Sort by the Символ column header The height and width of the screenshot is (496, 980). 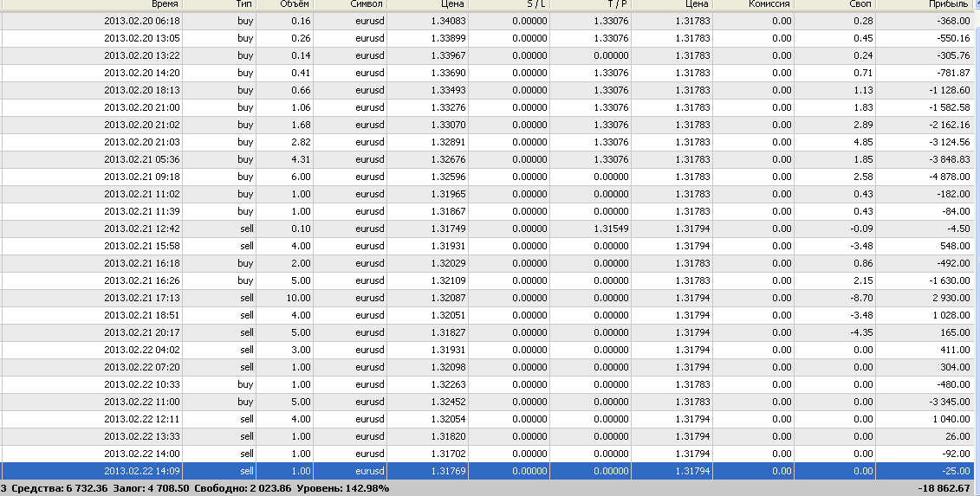(x=350, y=4)
